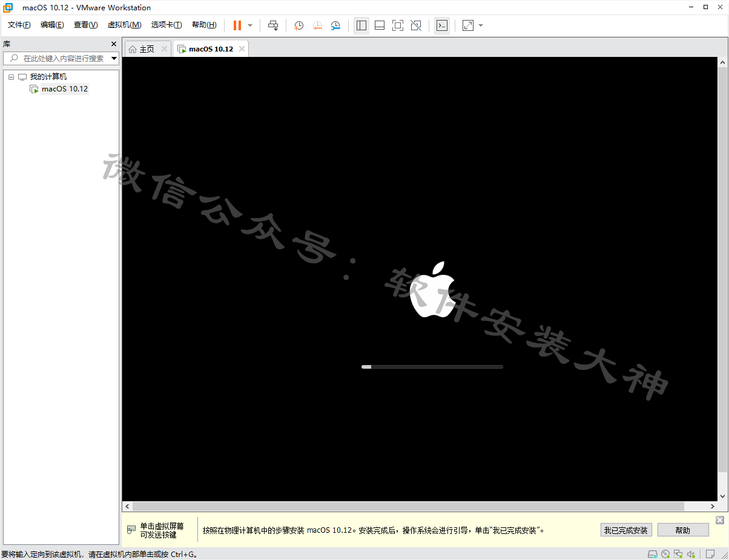Click the horizontal scrollbar left arrow
The height and width of the screenshot is (560, 729).
coord(127,506)
